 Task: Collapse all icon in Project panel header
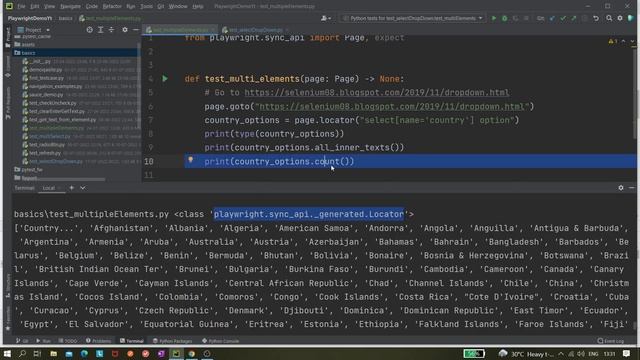(x=111, y=30)
